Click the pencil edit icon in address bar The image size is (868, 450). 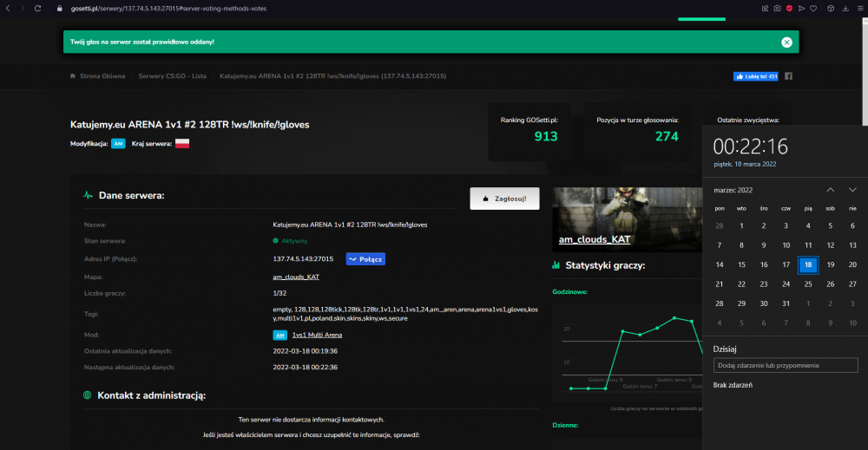pos(765,9)
